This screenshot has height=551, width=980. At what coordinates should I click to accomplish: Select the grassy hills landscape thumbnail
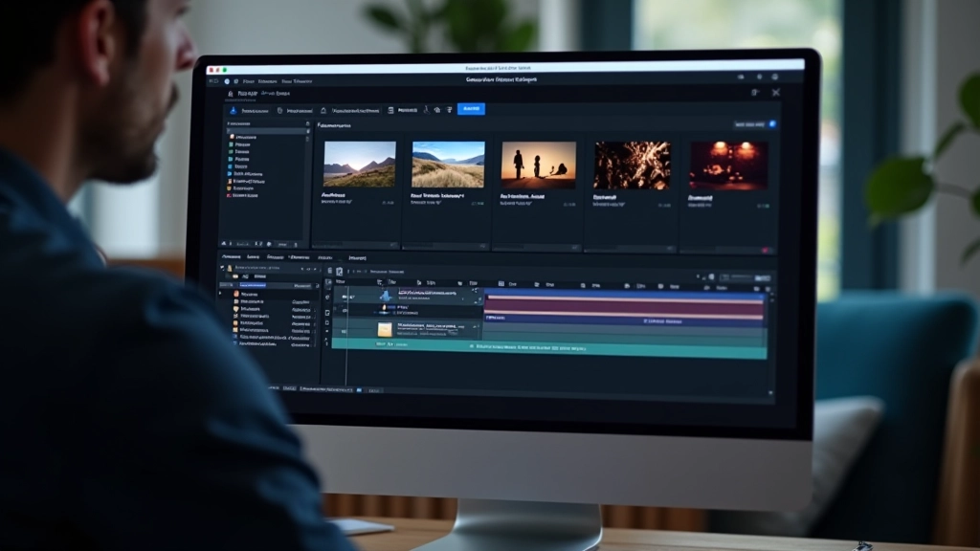point(448,165)
